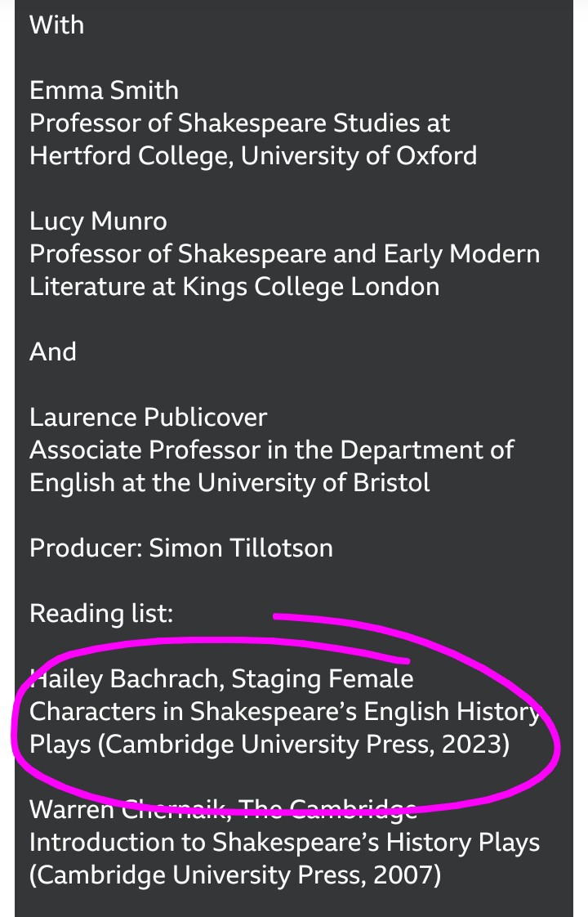Click the "Professor of Shakespeare Studies at" line

tap(239, 123)
